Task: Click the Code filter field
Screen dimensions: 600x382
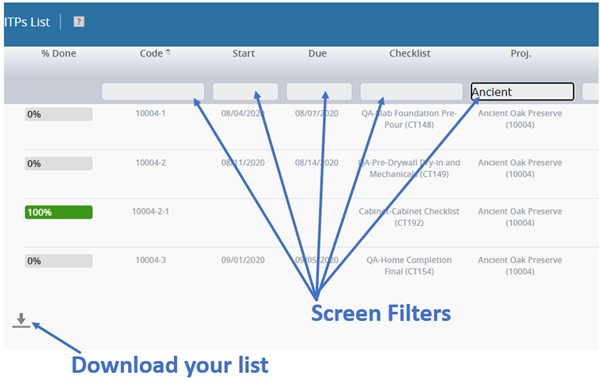Action: click(x=153, y=92)
